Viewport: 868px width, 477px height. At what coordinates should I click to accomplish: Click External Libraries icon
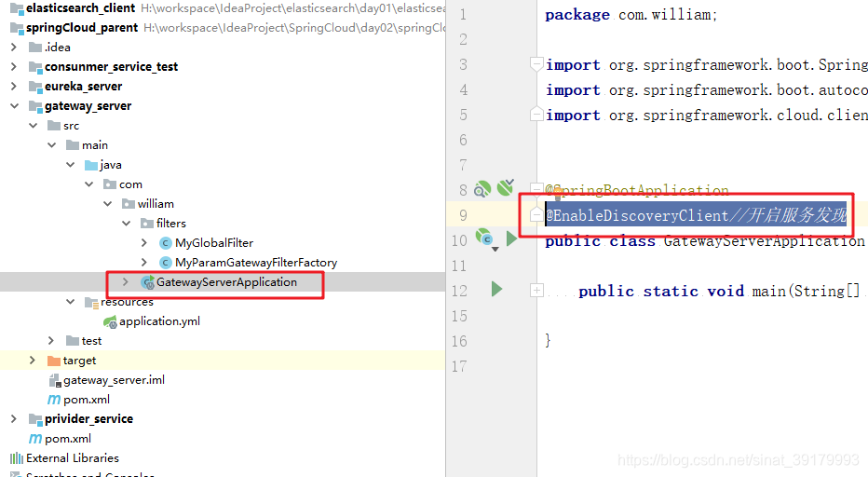[x=17, y=458]
